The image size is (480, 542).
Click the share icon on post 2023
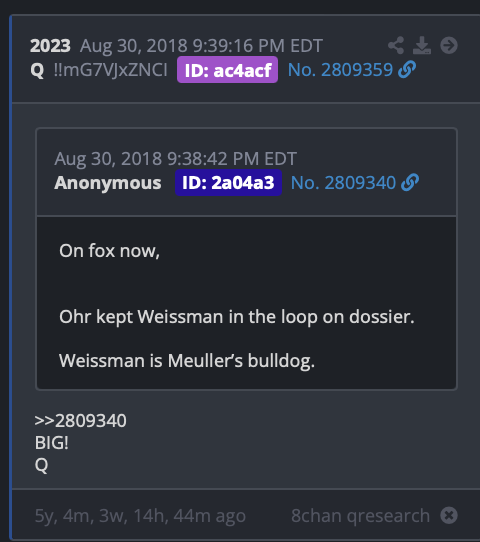coord(396,45)
